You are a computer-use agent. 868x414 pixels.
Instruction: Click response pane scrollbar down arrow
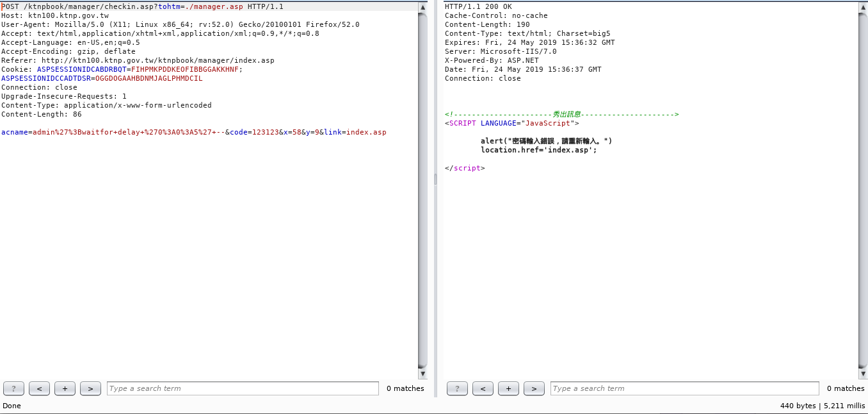coord(863,374)
